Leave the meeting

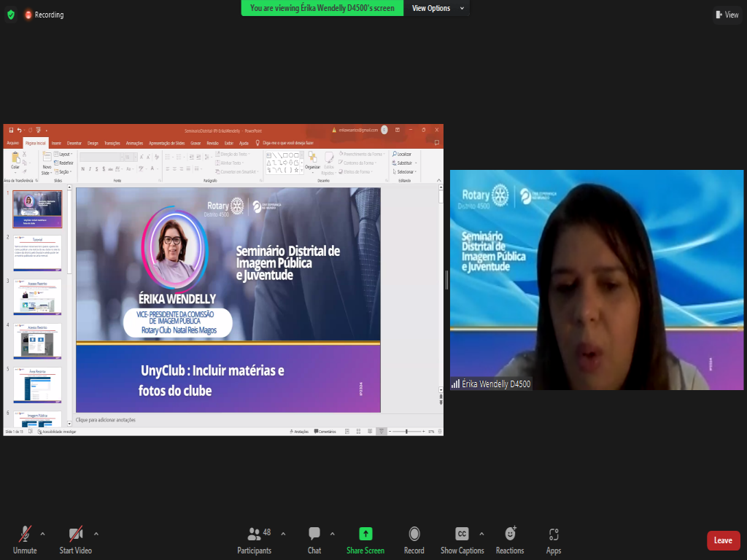[723, 540]
